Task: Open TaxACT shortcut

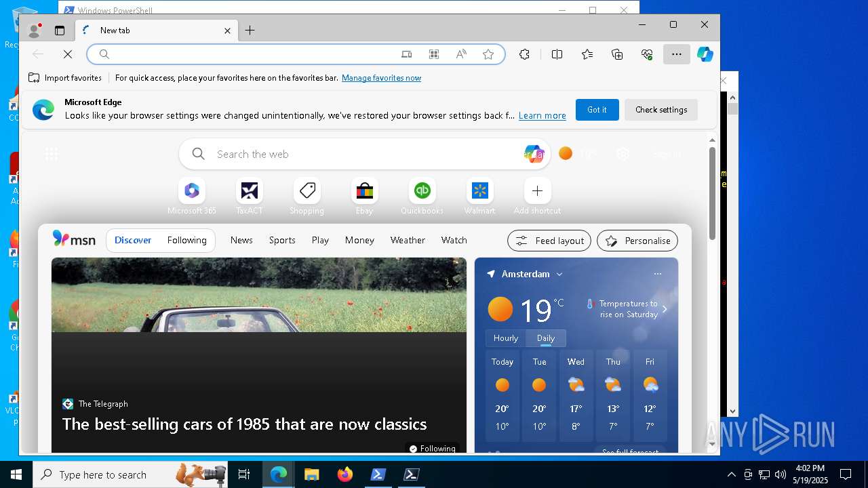Action: point(250,197)
